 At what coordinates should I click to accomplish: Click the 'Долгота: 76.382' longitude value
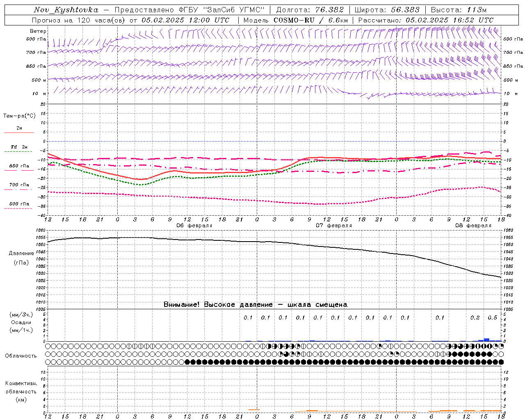point(310,10)
